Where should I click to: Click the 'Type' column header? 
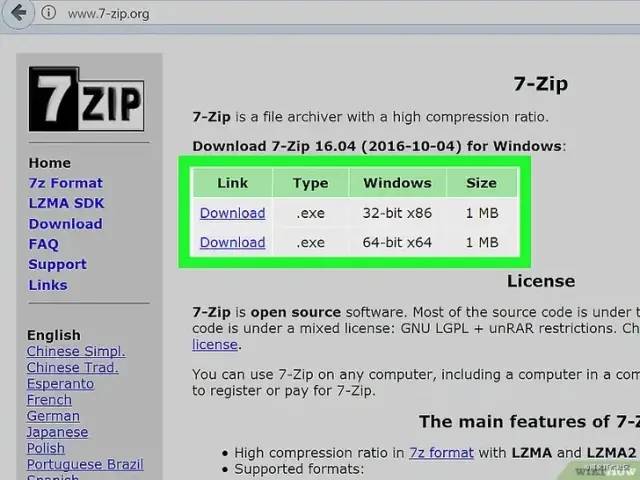click(311, 183)
